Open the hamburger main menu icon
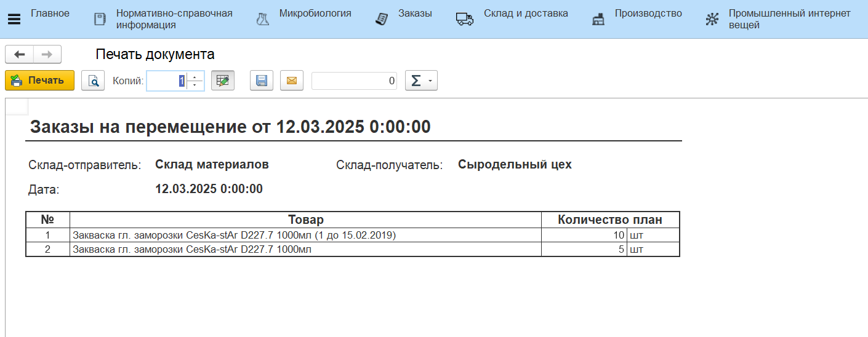 (13, 19)
